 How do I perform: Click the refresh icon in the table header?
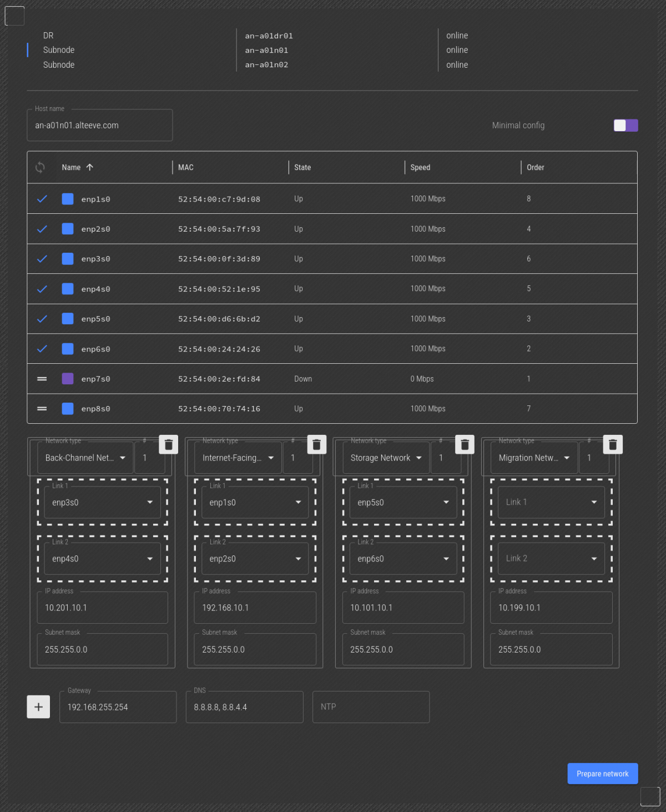click(x=40, y=167)
